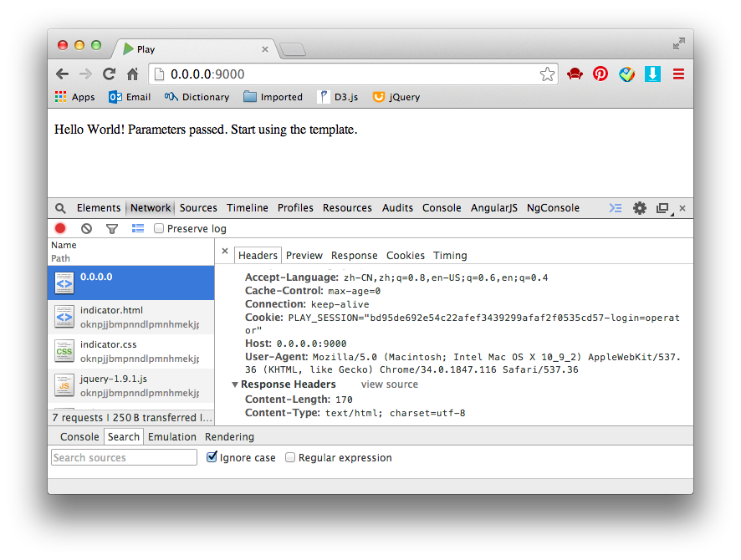Bookmark page with the star icon
Image resolution: width=741 pixels, height=560 pixels.
point(547,74)
